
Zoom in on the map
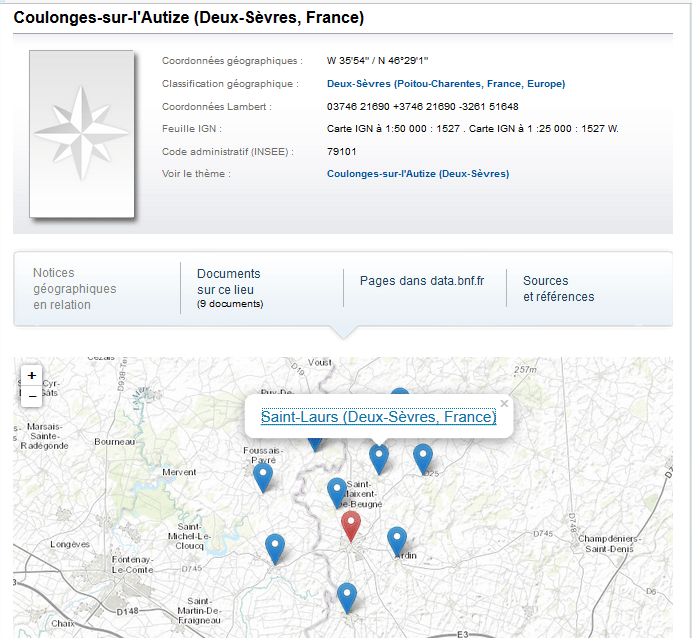(x=32, y=376)
